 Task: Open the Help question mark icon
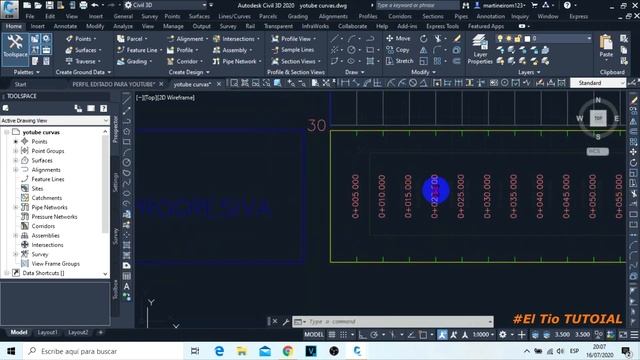pos(567,5)
